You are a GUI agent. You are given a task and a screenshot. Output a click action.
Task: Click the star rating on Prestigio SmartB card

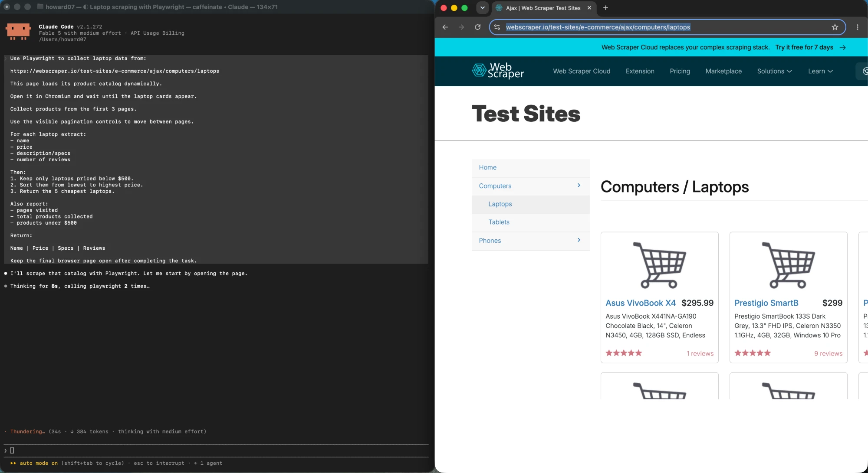[753, 353]
